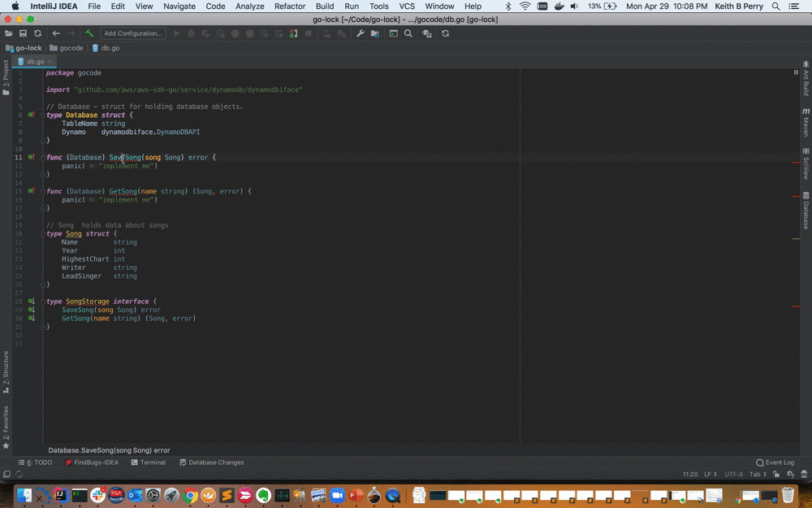Toggle the Database side panel
The height and width of the screenshot is (508, 812).
coord(806,211)
